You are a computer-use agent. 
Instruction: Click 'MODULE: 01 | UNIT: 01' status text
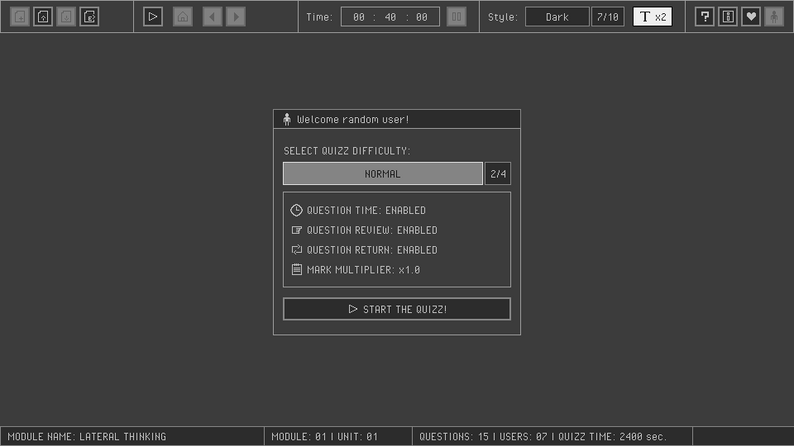pos(325,436)
